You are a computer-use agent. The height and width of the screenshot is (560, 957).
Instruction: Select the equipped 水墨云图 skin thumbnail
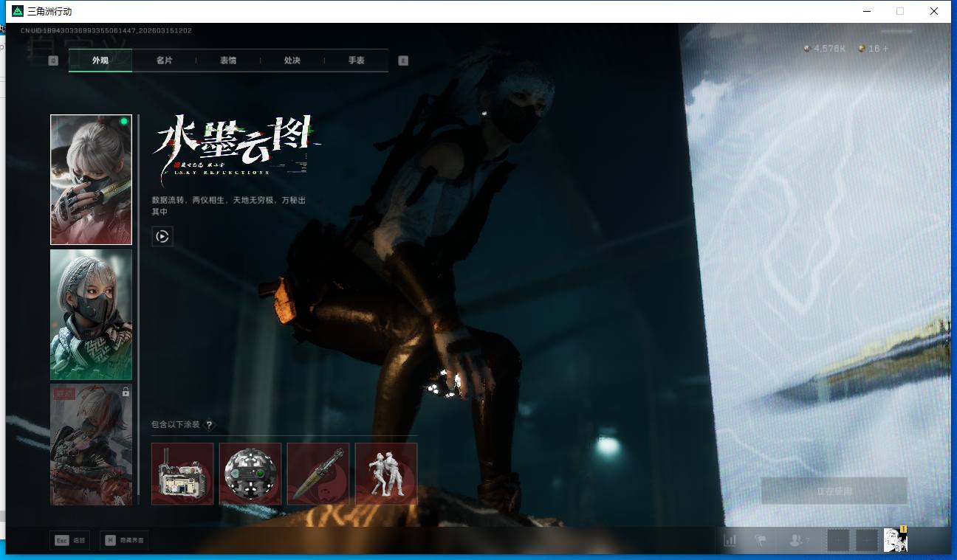coord(91,179)
